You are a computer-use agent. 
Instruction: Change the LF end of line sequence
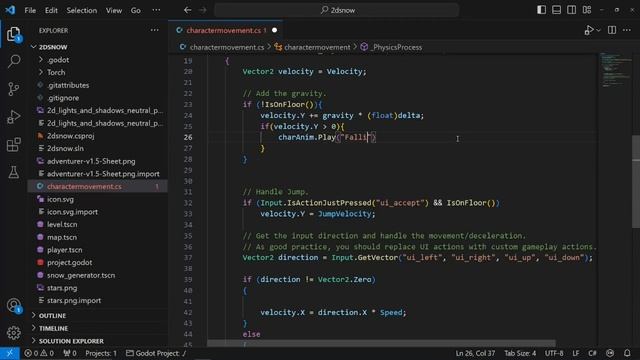[x=576, y=353]
